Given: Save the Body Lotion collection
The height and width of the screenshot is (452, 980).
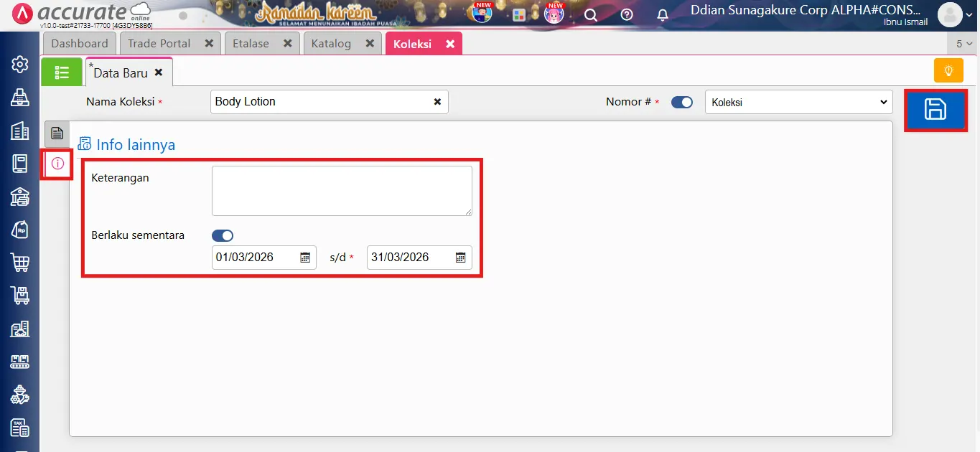Looking at the screenshot, I should click(x=935, y=110).
